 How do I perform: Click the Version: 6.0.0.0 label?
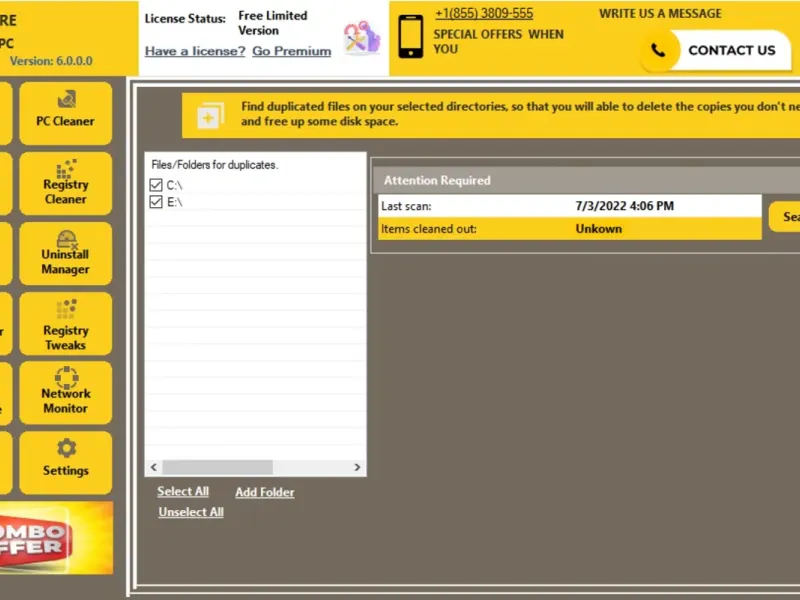tap(51, 61)
